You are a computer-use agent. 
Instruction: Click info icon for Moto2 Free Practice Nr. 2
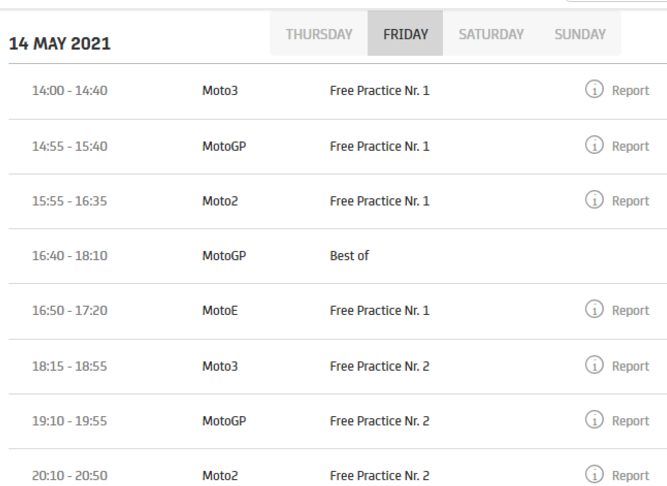pyautogui.click(x=593, y=476)
